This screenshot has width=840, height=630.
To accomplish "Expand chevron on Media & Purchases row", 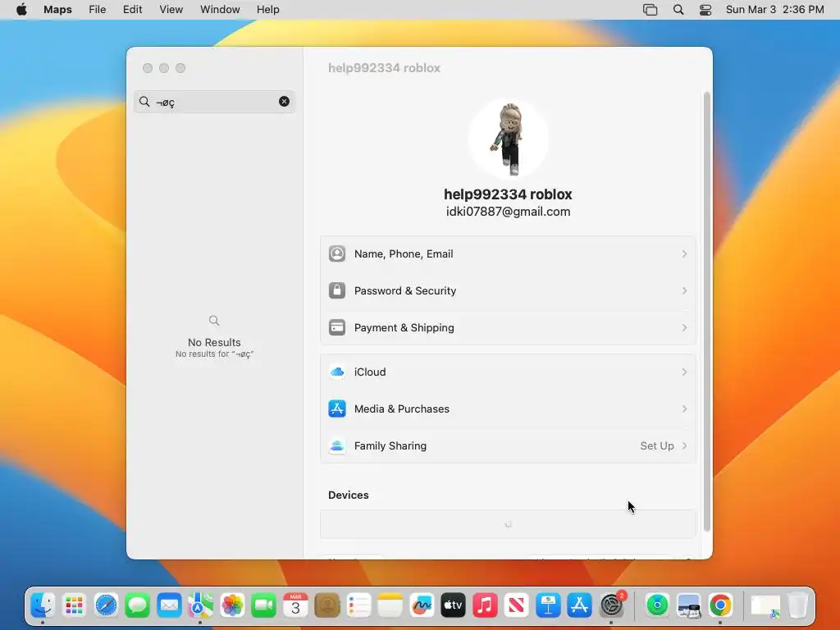I will click(x=684, y=409).
